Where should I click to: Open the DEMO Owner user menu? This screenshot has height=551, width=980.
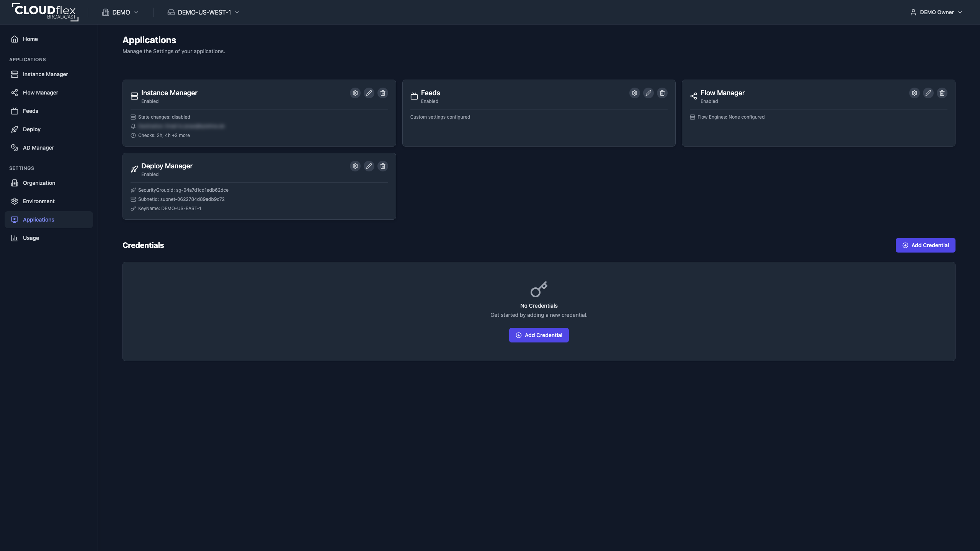[x=936, y=12]
